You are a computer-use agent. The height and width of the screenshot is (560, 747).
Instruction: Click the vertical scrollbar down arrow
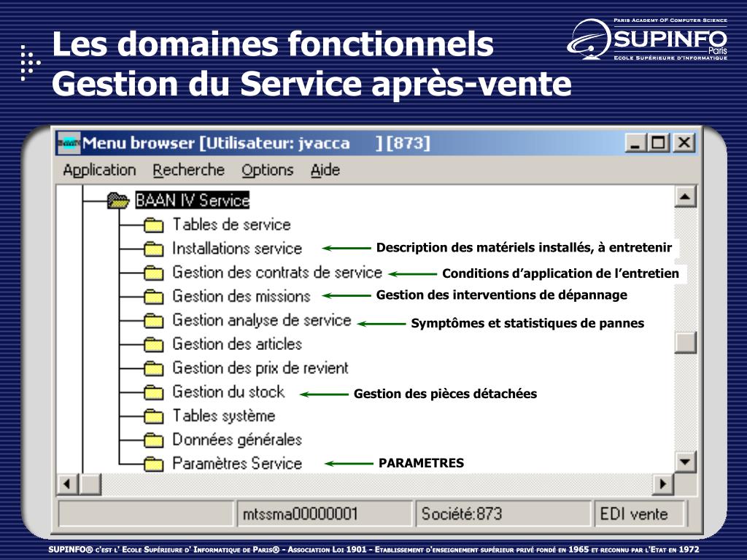coord(686,462)
